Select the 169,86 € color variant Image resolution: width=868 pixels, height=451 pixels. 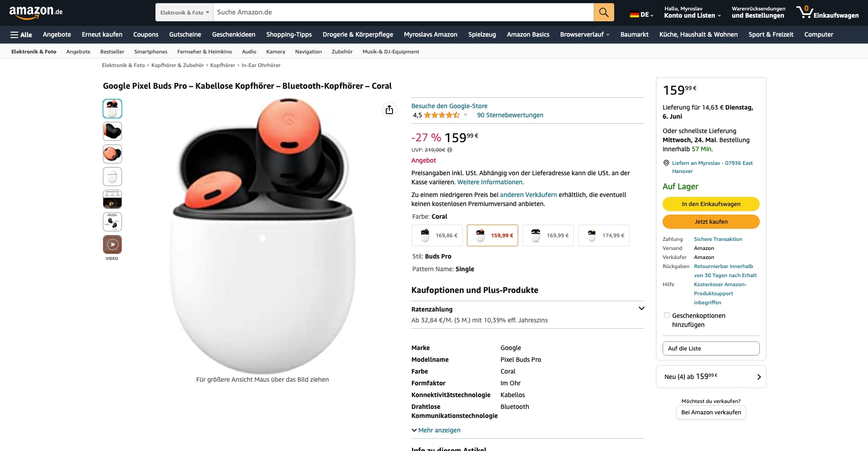point(437,235)
